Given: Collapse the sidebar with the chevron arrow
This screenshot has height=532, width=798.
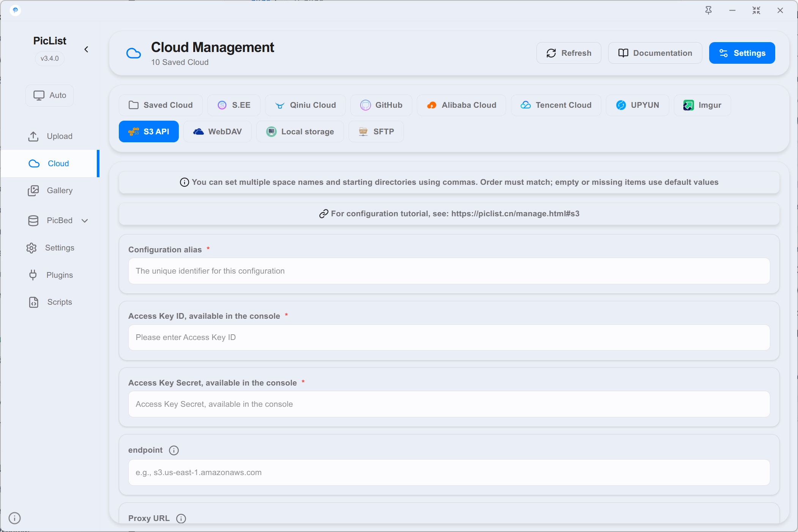Looking at the screenshot, I should tap(86, 49).
